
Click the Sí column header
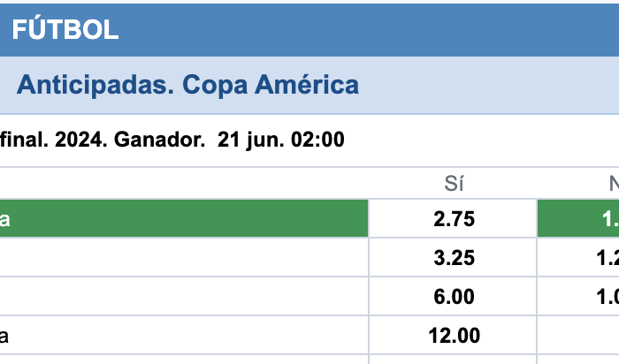click(x=454, y=184)
